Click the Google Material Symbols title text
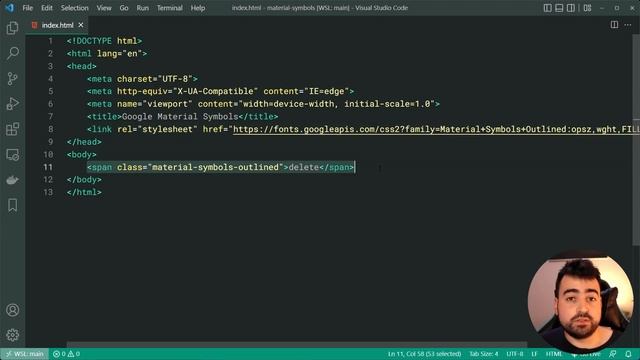 (180, 117)
